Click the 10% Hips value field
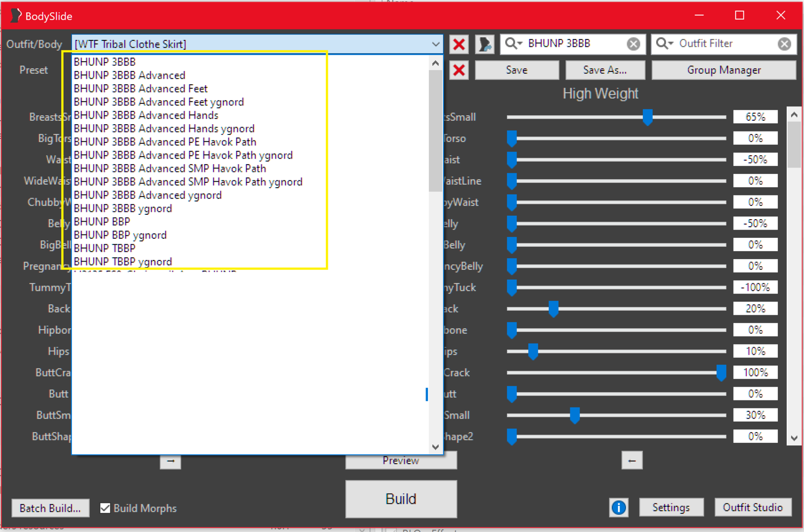The image size is (804, 532). point(755,351)
